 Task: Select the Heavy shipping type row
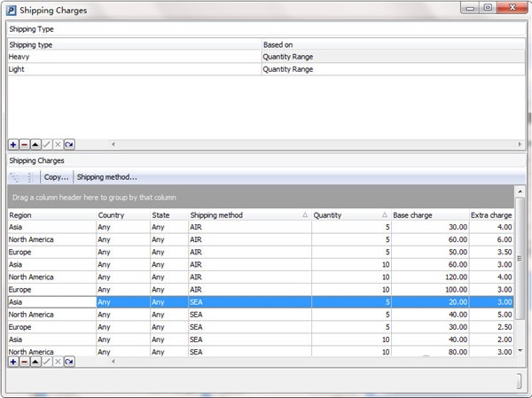pyautogui.click(x=266, y=57)
